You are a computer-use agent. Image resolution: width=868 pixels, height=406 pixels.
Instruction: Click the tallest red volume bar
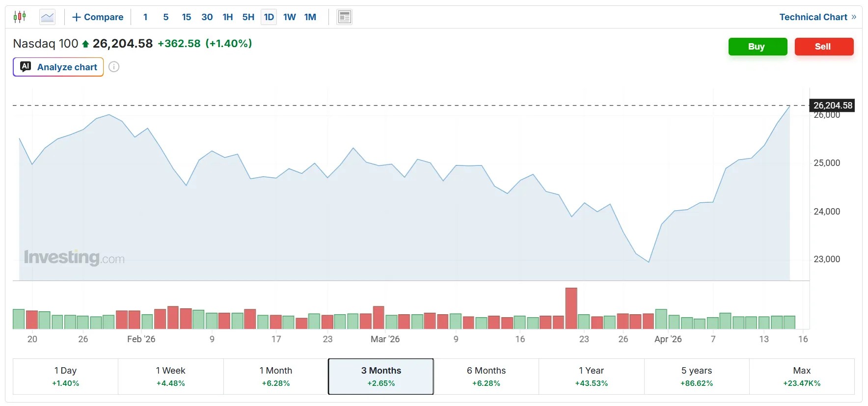tap(571, 308)
